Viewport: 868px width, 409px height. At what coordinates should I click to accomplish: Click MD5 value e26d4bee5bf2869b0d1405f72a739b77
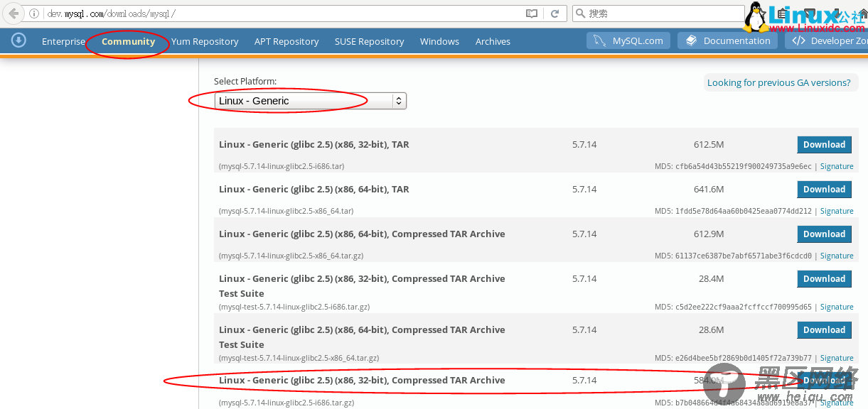tap(744, 358)
